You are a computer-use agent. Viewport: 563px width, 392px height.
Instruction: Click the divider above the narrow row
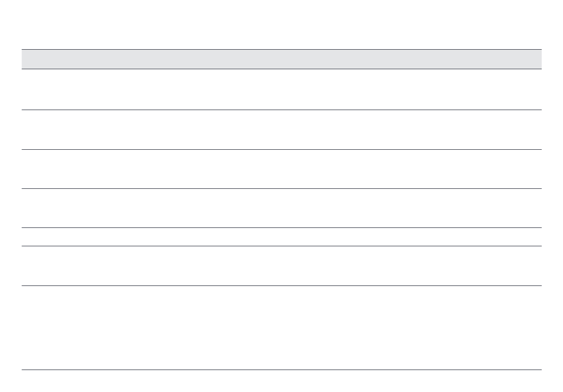(281, 228)
